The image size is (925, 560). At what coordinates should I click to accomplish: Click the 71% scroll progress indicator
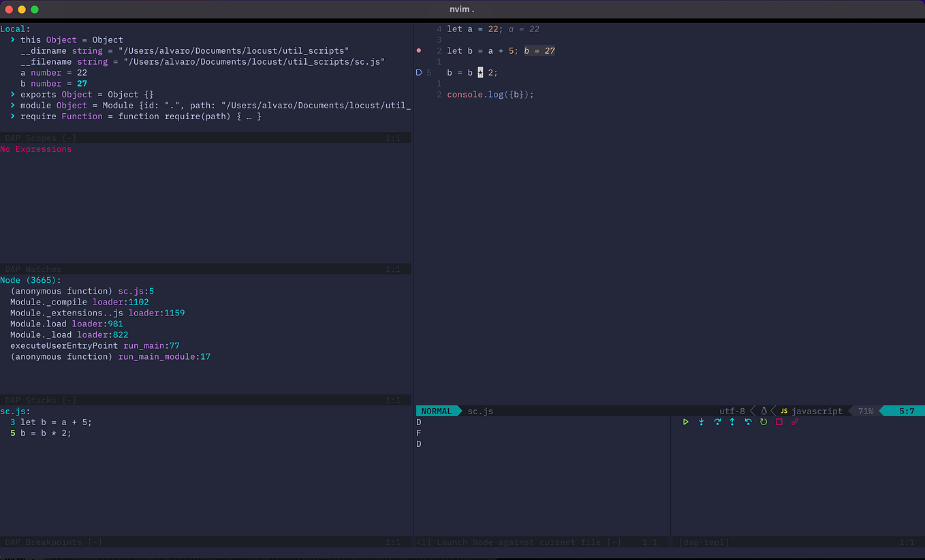coord(866,411)
